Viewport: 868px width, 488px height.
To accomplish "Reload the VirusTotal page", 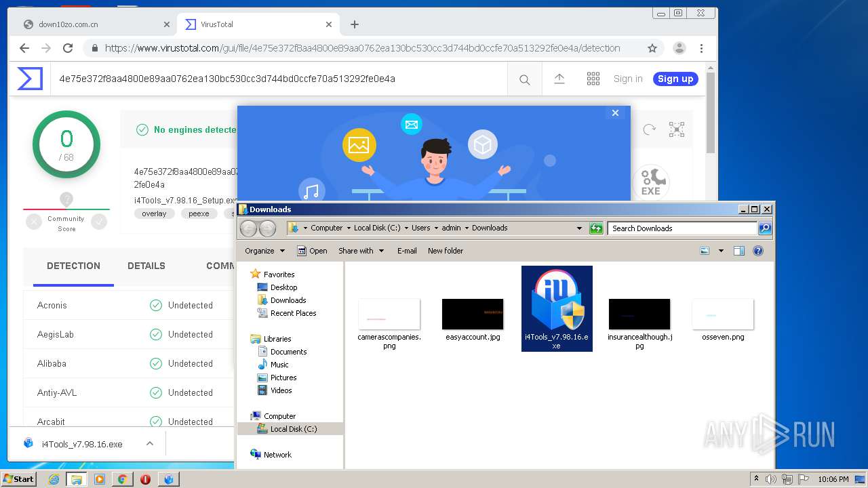I will 68,48.
